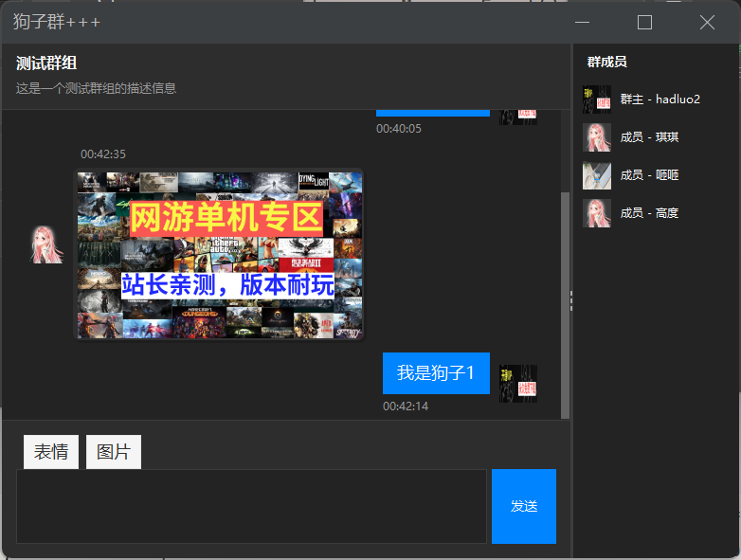Select member row 成员 - 高度
741x560 pixels.
[656, 213]
